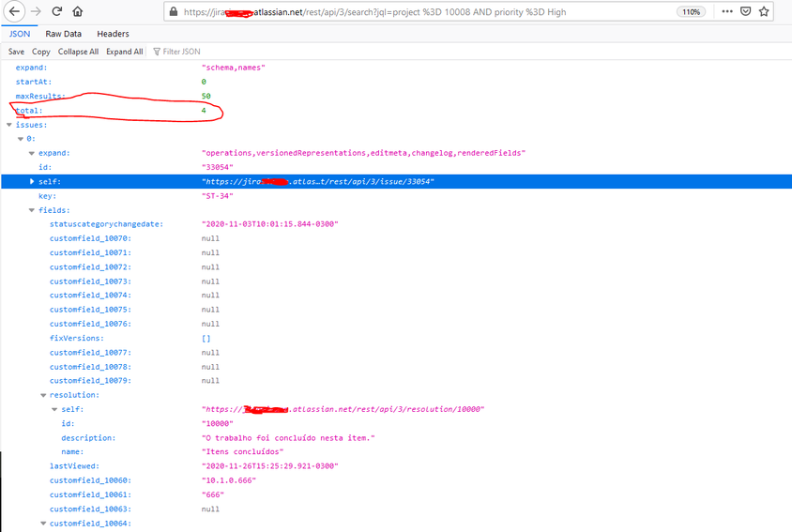This screenshot has height=532, width=792.
Task: Click the resolution id value "10000"
Action: [x=217, y=423]
